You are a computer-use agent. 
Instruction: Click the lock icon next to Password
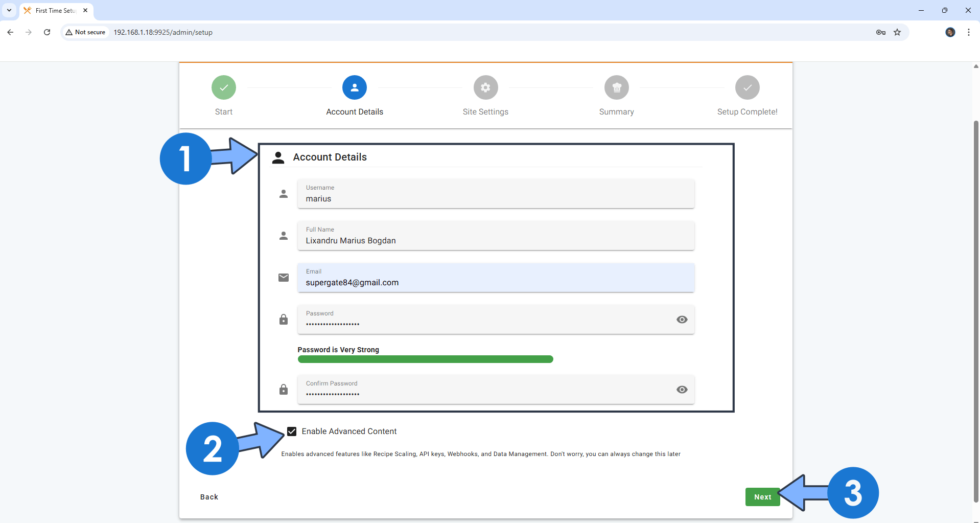coord(284,319)
